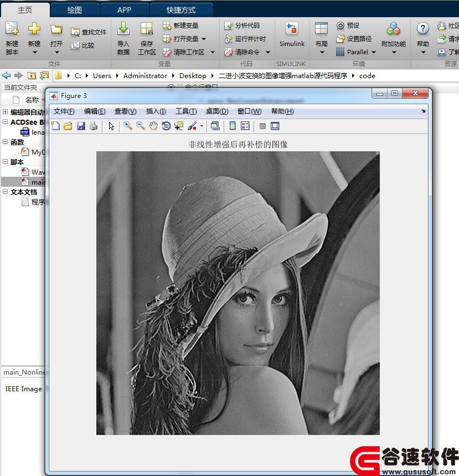Click Show Plot Tools and Dock Figure icon
This screenshot has width=459, height=476.
point(275,126)
